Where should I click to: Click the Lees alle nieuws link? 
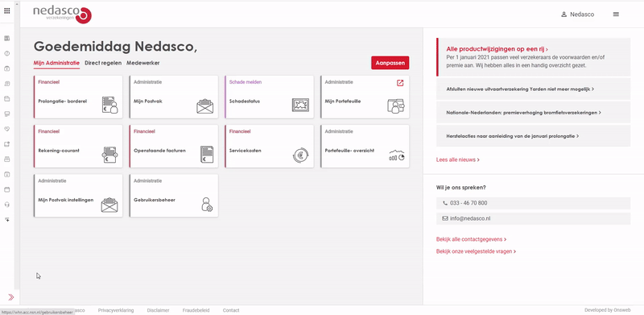pyautogui.click(x=457, y=160)
